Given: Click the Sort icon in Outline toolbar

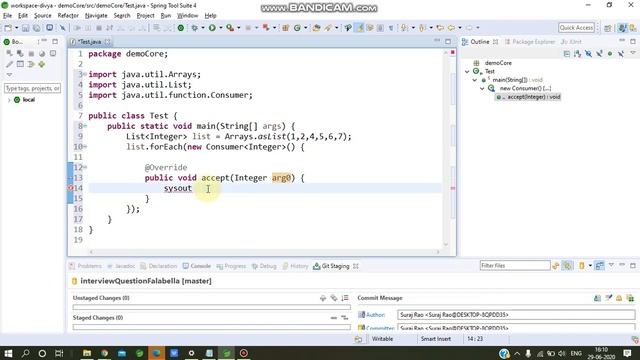Looking at the screenshot, I should (x=578, y=54).
